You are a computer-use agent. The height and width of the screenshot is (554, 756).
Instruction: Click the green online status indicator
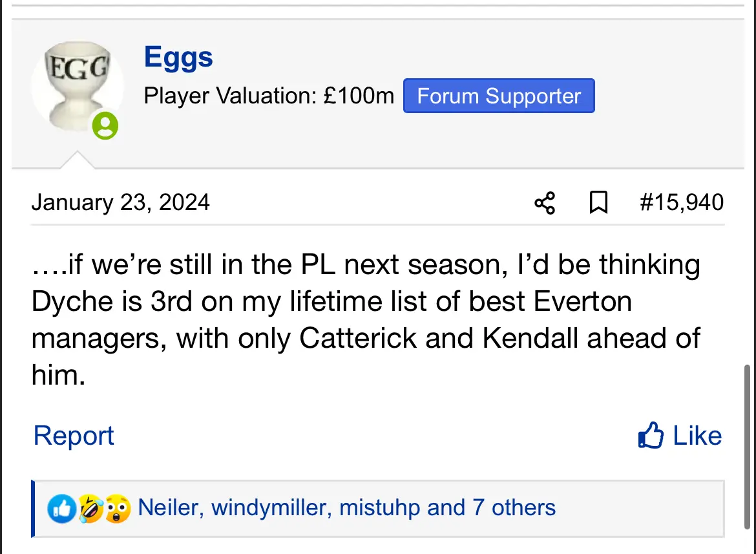pos(105,125)
